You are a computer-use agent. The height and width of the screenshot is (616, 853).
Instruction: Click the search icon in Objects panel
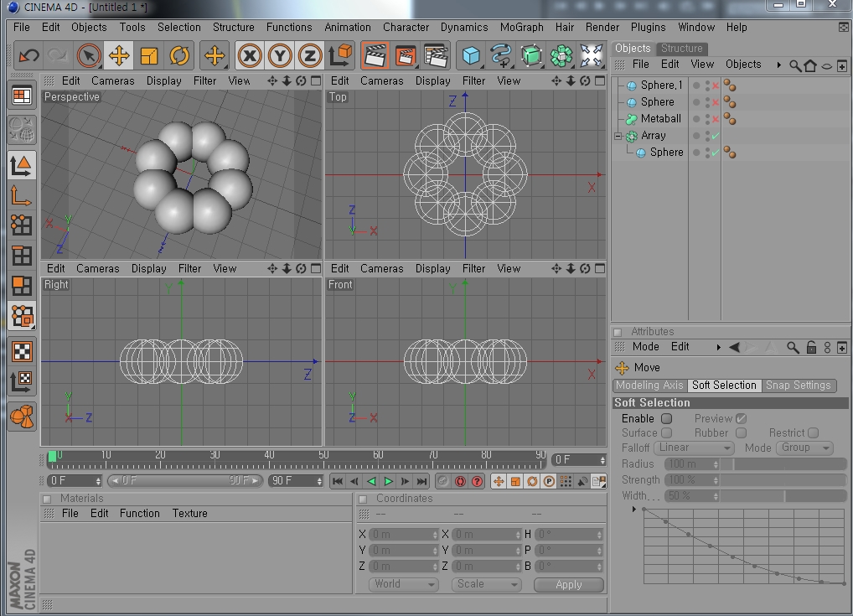795,66
